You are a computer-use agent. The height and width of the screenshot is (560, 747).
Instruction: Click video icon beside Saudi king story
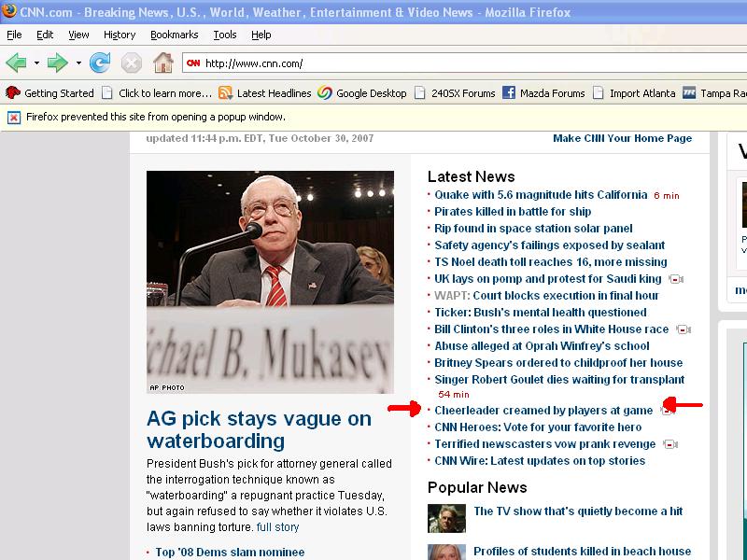pyautogui.click(x=676, y=279)
